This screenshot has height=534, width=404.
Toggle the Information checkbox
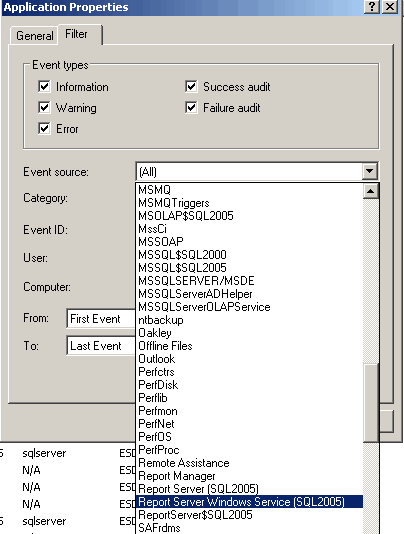coord(44,87)
